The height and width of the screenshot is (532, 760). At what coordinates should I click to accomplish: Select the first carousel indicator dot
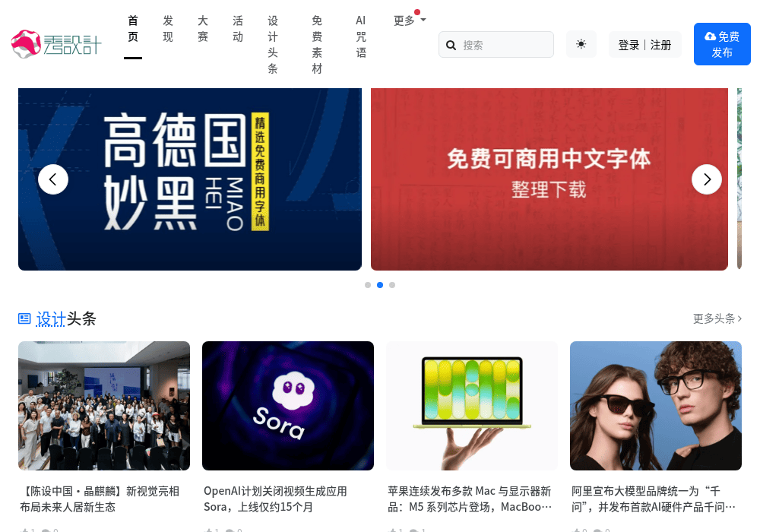tap(368, 285)
